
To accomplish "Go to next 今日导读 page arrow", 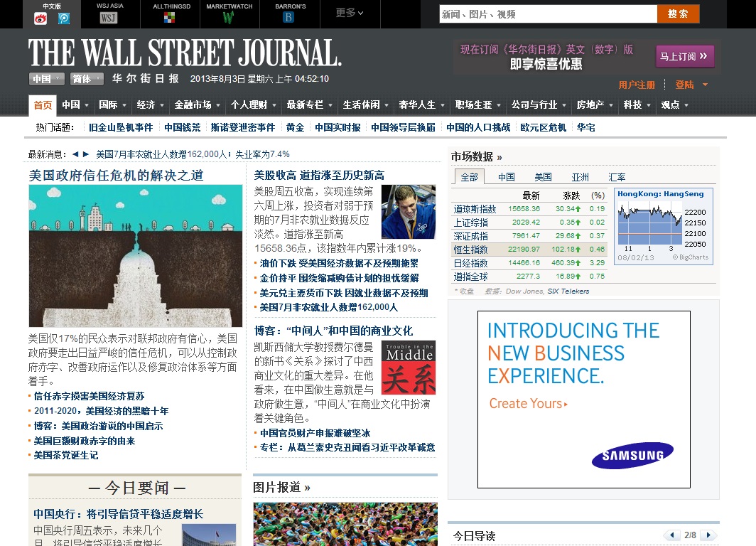I will 708,535.
